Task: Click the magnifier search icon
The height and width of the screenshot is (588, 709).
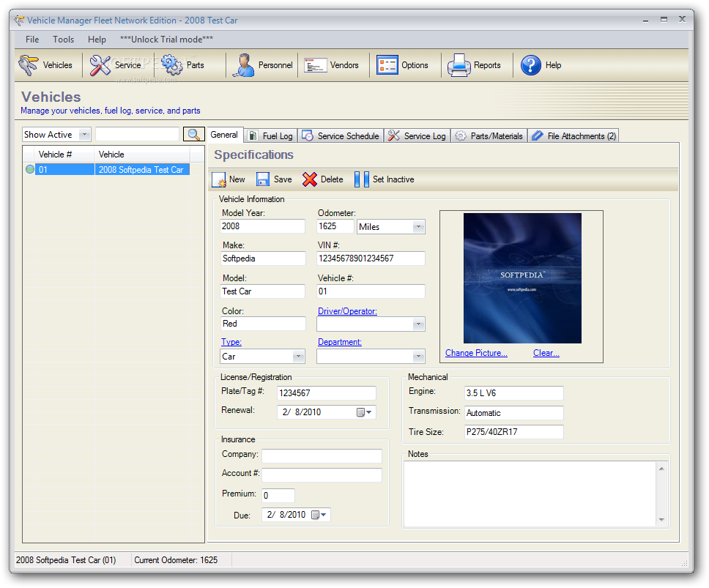Action: 193,134
